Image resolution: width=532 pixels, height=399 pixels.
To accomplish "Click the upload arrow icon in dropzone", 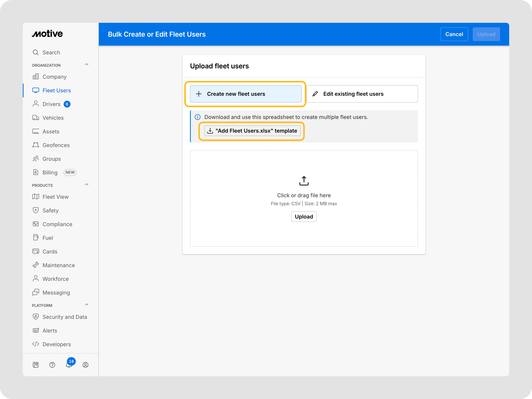I will point(304,181).
